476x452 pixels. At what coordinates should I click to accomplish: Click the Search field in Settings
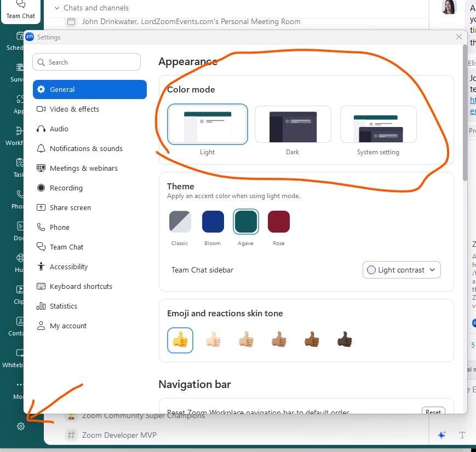[87, 62]
